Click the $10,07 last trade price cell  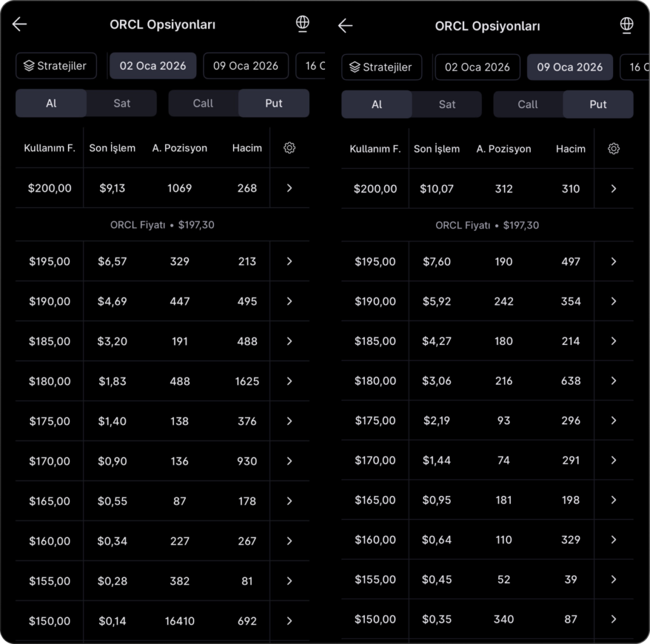pos(437,189)
